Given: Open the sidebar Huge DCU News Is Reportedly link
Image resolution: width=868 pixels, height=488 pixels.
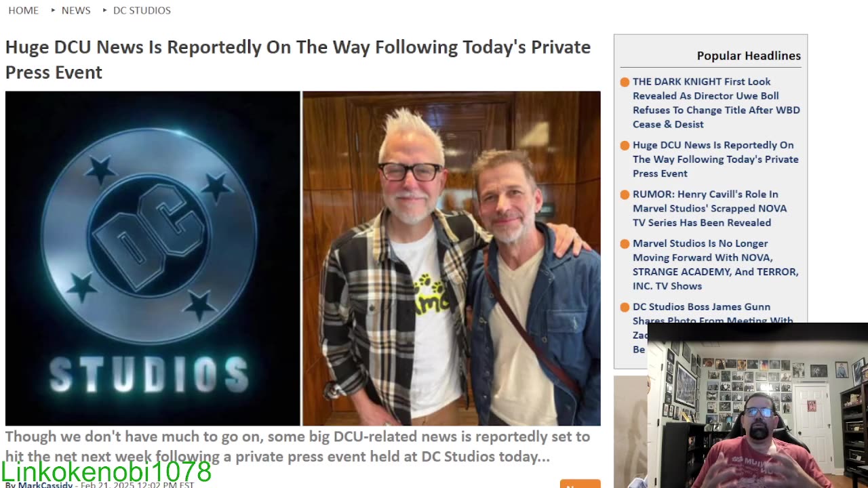Looking at the screenshot, I should point(715,159).
